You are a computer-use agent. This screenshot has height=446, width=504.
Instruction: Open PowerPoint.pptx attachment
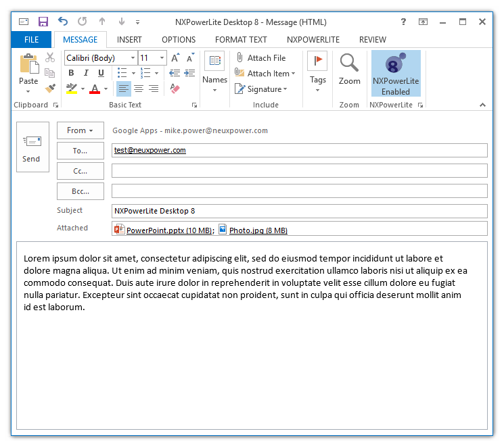pos(164,230)
